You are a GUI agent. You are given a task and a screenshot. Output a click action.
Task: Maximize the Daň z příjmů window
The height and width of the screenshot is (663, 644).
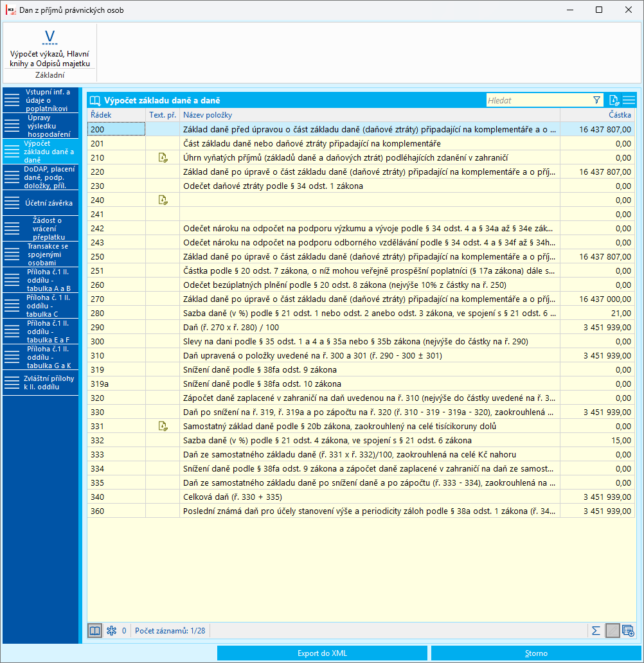coord(599,10)
